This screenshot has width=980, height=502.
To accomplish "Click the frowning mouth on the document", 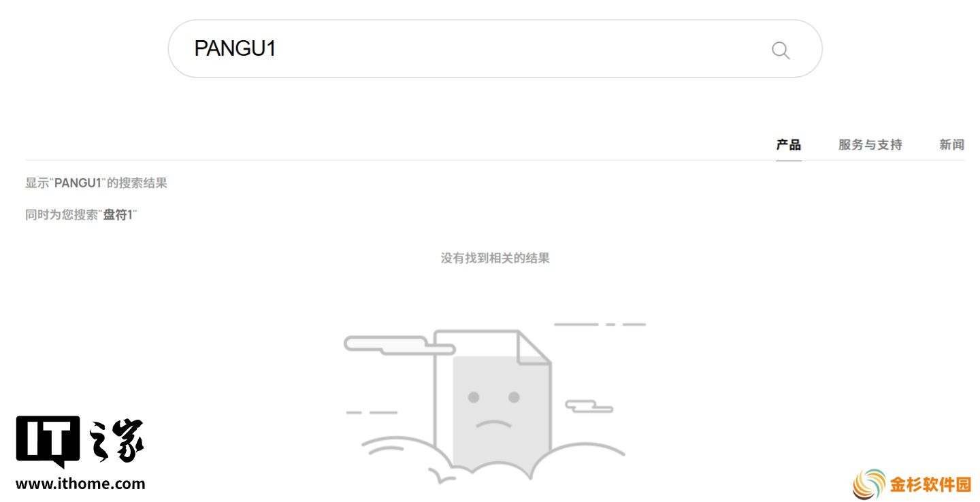I will [493, 424].
